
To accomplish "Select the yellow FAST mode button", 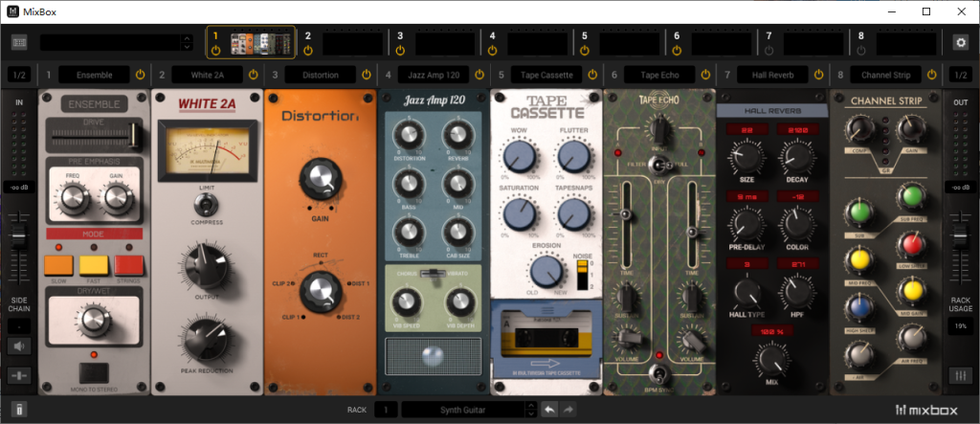I will click(94, 266).
